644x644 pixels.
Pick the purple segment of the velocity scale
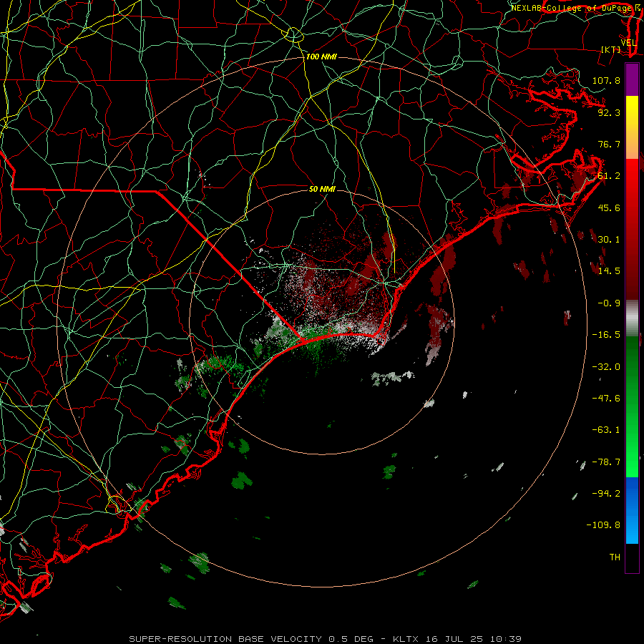tap(632, 79)
